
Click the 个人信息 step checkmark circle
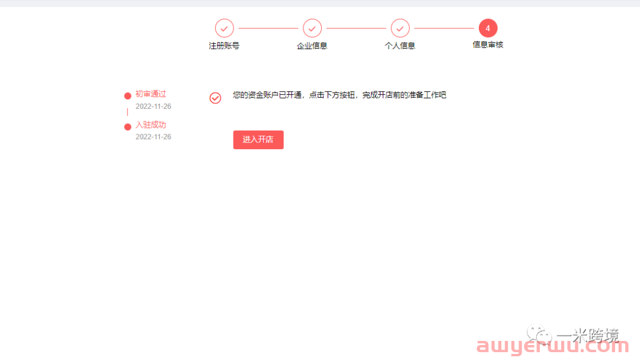[x=400, y=28]
